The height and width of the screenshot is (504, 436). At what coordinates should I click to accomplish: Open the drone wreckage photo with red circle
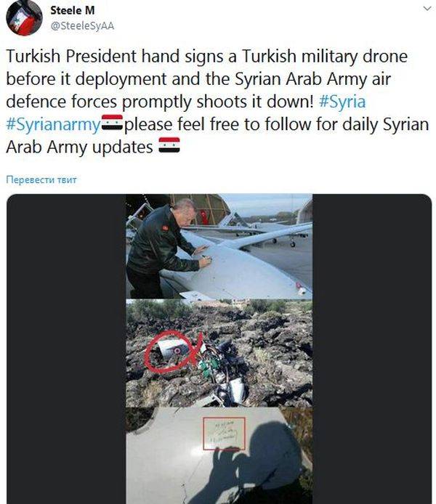pos(219,353)
